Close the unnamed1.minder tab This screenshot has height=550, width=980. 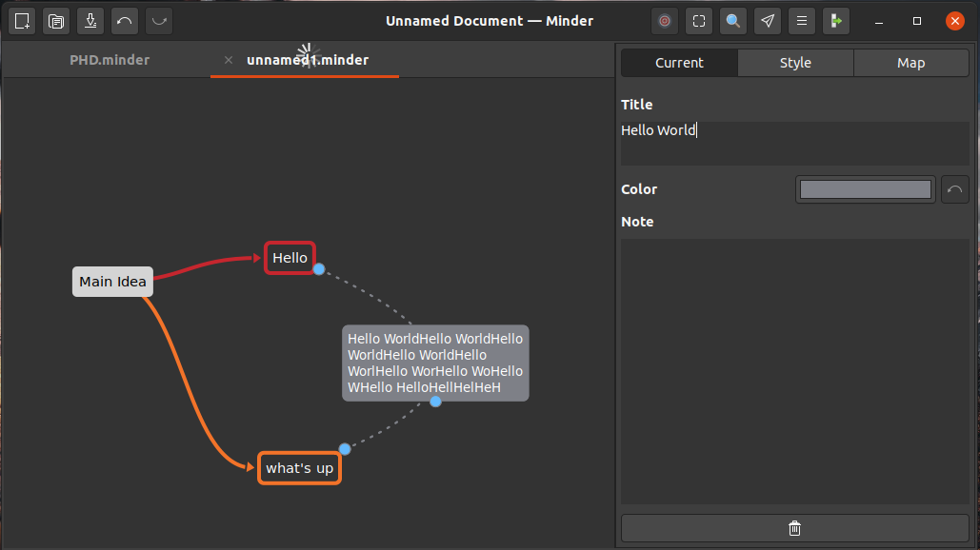(229, 60)
